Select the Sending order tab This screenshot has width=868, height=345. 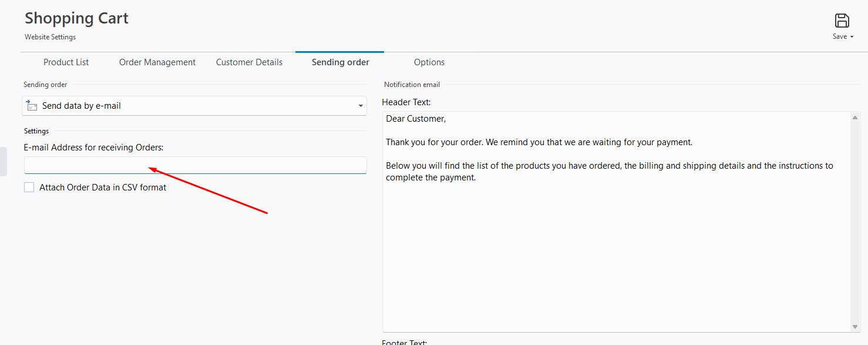pyautogui.click(x=341, y=62)
